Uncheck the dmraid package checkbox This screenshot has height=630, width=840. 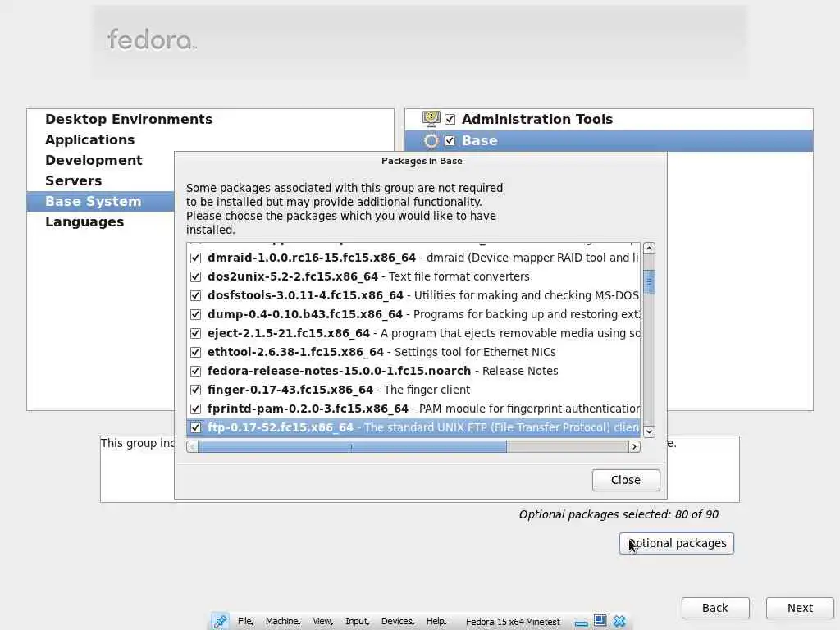[195, 258]
